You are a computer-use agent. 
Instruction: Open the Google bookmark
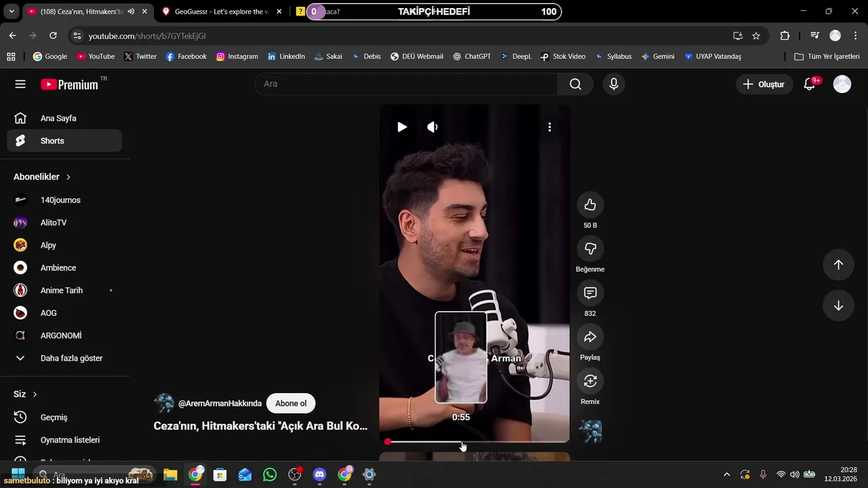[50, 56]
